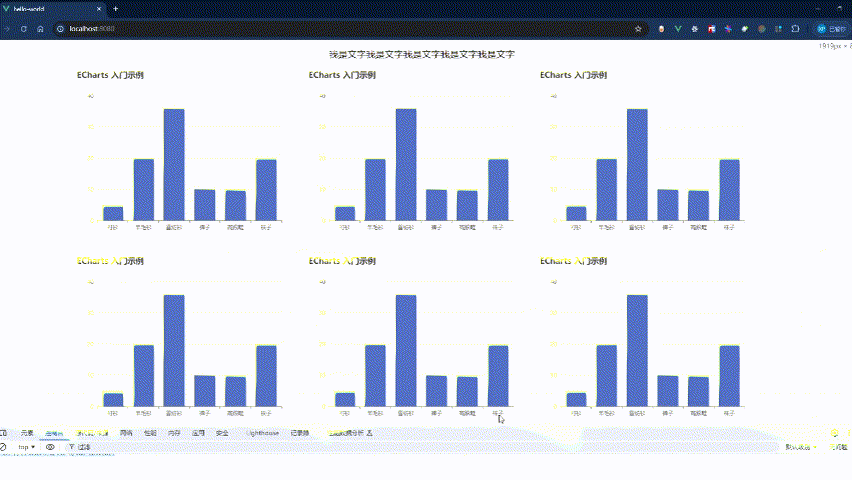The height and width of the screenshot is (480, 852).
Task: Click tallest bar in first top-row chart
Action: point(174,165)
